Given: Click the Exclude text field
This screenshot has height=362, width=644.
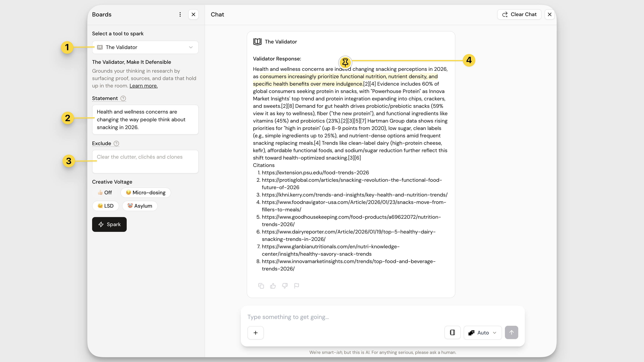Looking at the screenshot, I should coord(145,162).
